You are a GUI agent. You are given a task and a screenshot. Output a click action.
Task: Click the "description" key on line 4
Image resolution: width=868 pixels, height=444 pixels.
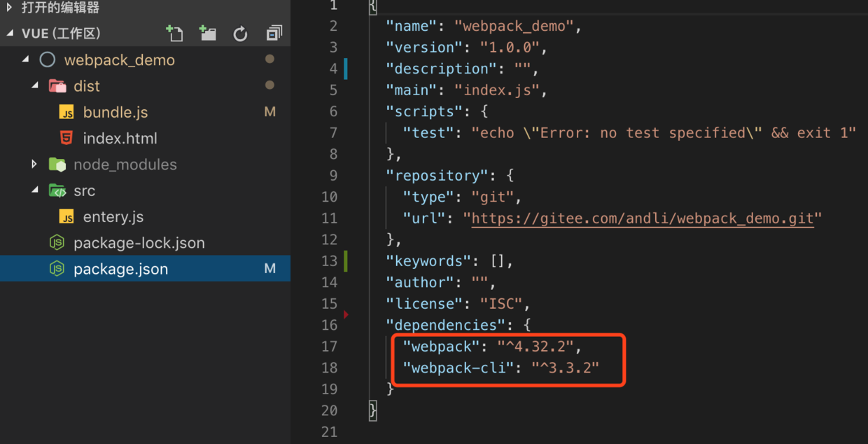pyautogui.click(x=441, y=69)
